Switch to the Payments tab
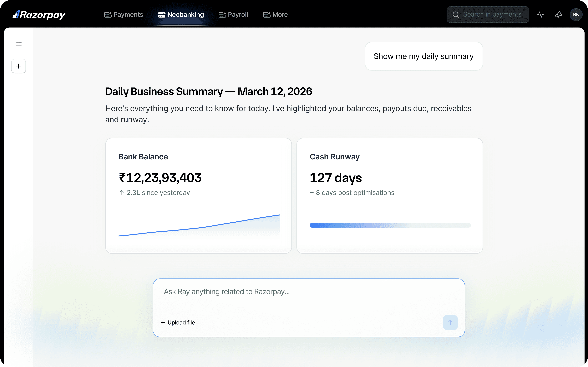This screenshot has height=367, width=588. point(128,15)
